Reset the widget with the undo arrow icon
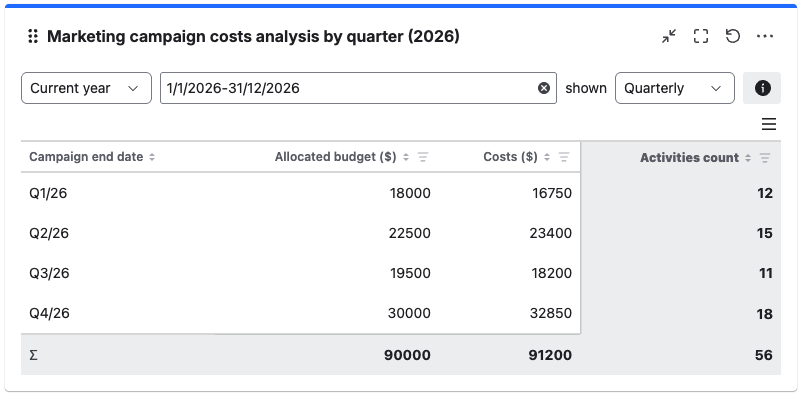803x397 pixels. point(733,36)
